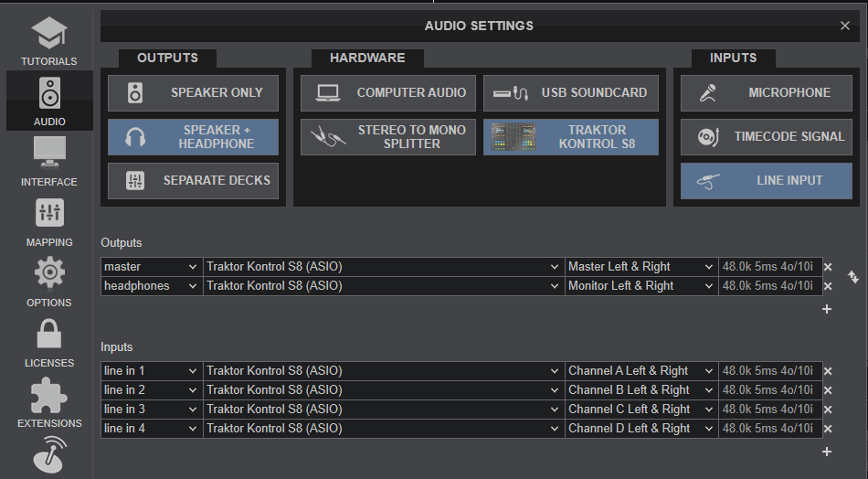This screenshot has height=479, width=868.
Task: Open the Mapping settings page
Action: [49, 220]
